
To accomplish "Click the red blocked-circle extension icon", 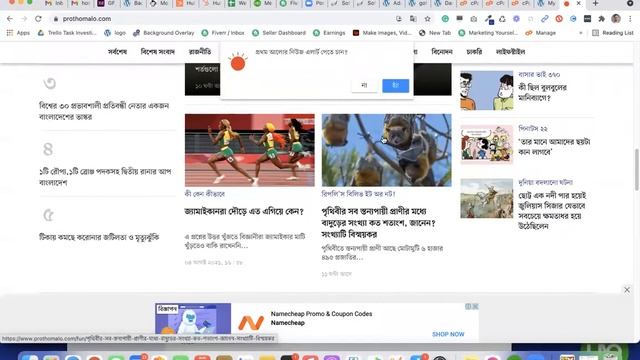I will tap(559, 19).
